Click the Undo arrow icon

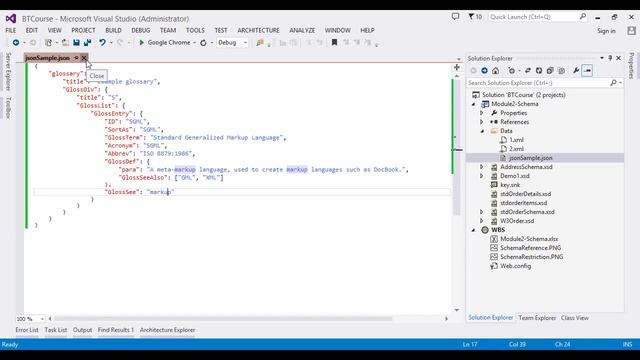tap(102, 42)
